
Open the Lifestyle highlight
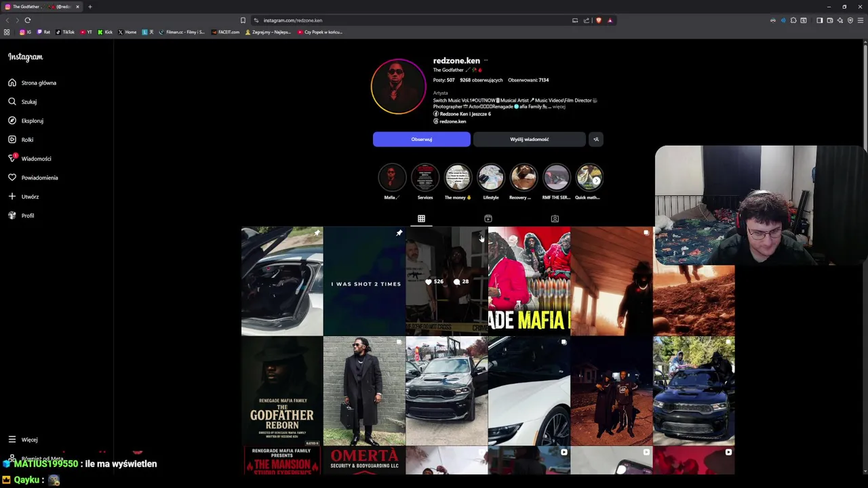click(491, 178)
